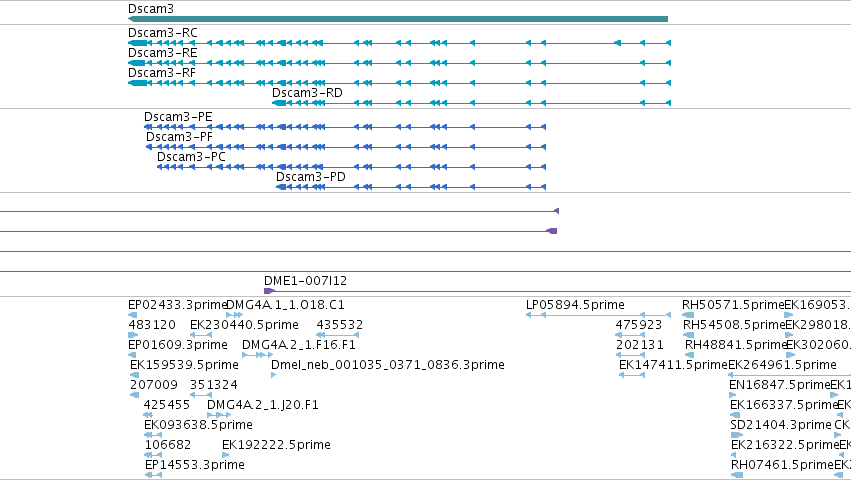
Task: Select the EP02433.3prime EST label
Action: click(x=177, y=305)
